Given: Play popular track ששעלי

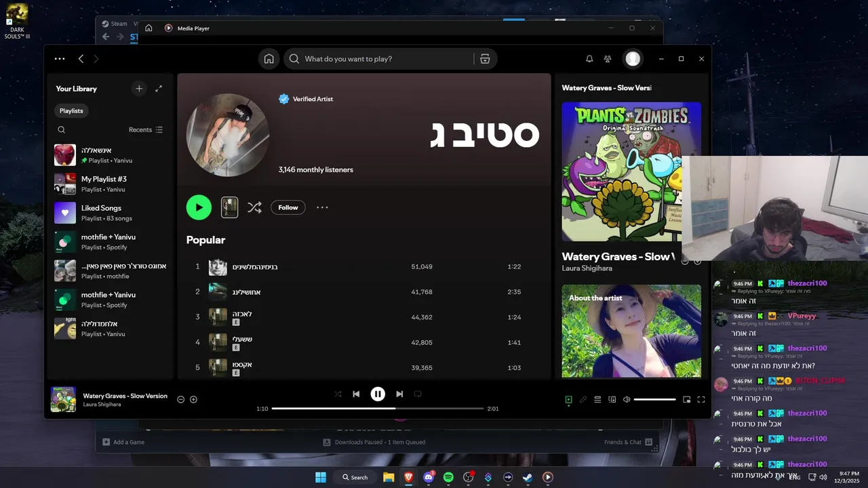Looking at the screenshot, I should tap(242, 339).
